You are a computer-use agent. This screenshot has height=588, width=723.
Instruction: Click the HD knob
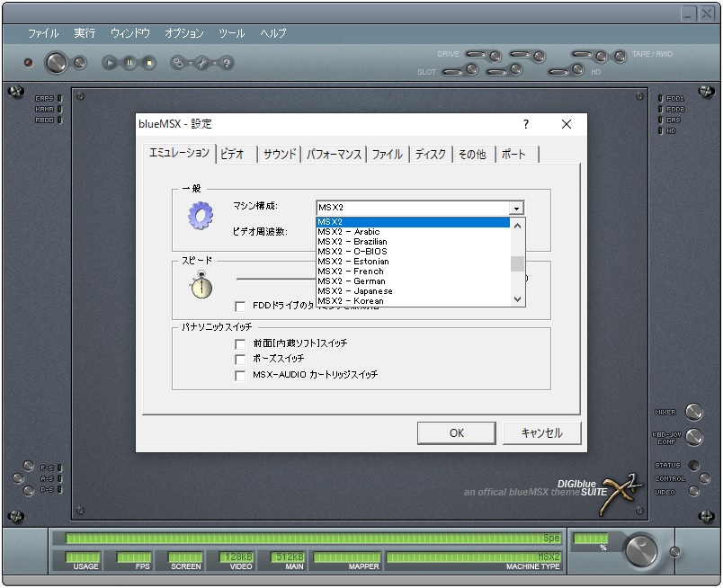click(x=578, y=69)
